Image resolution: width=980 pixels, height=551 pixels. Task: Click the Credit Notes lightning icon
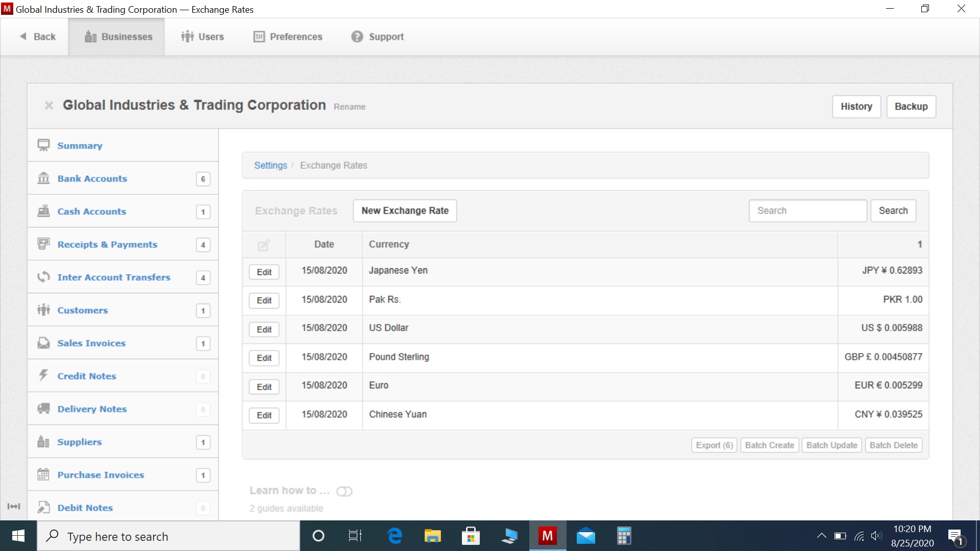(43, 375)
